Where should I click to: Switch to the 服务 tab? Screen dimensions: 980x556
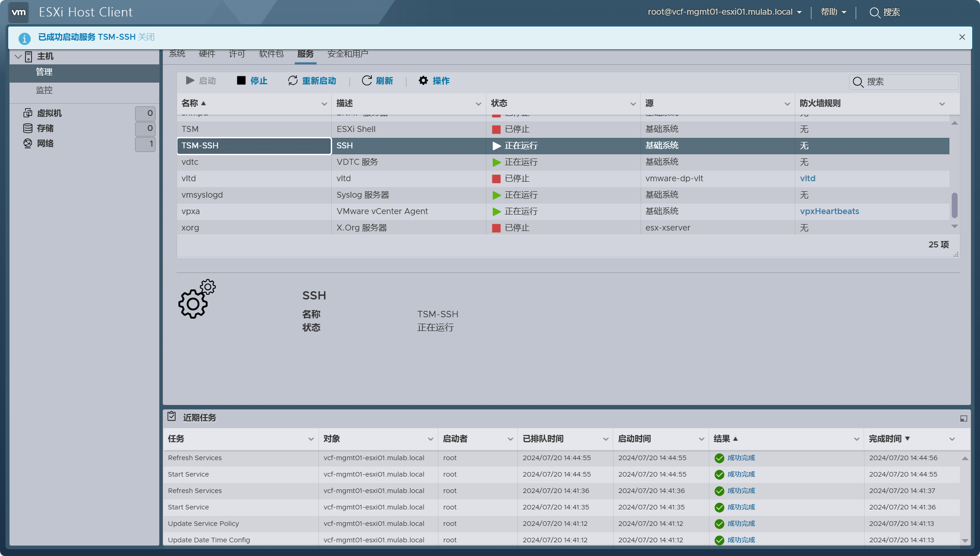[x=306, y=54]
